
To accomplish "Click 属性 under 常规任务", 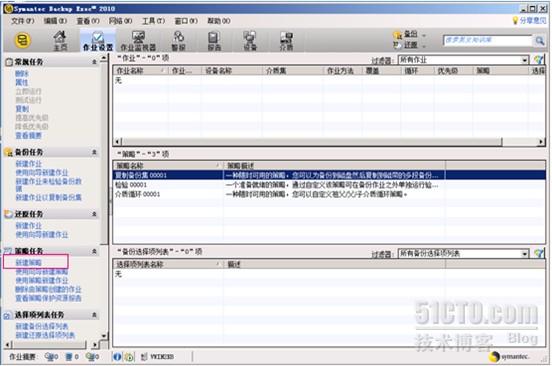I will click(x=21, y=82).
